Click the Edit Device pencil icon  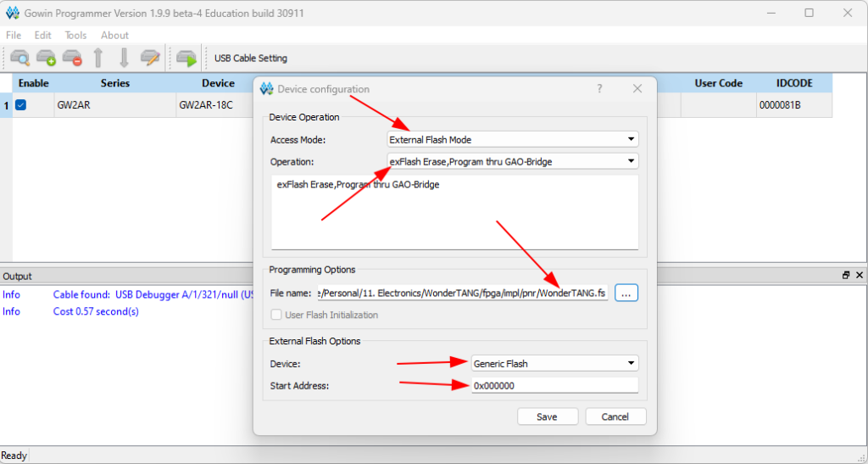[150, 58]
